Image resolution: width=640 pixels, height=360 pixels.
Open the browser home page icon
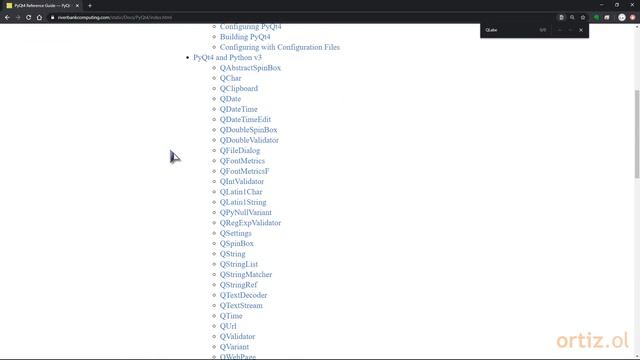(39, 18)
